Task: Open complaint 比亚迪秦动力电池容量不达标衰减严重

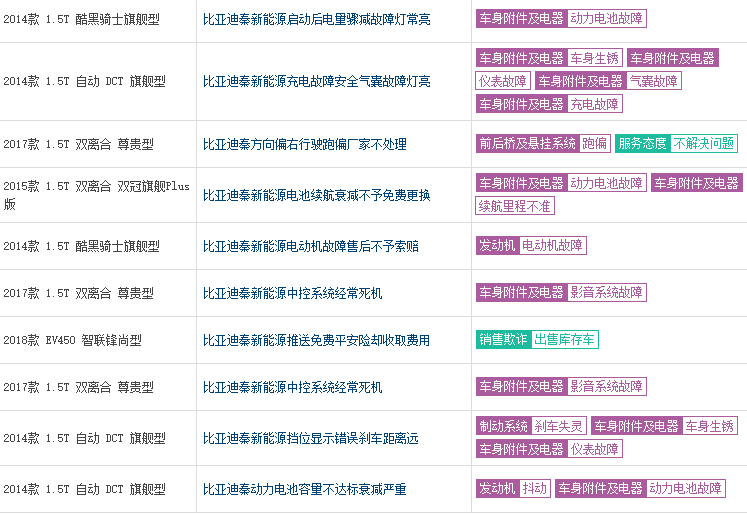Action: pyautogui.click(x=304, y=489)
